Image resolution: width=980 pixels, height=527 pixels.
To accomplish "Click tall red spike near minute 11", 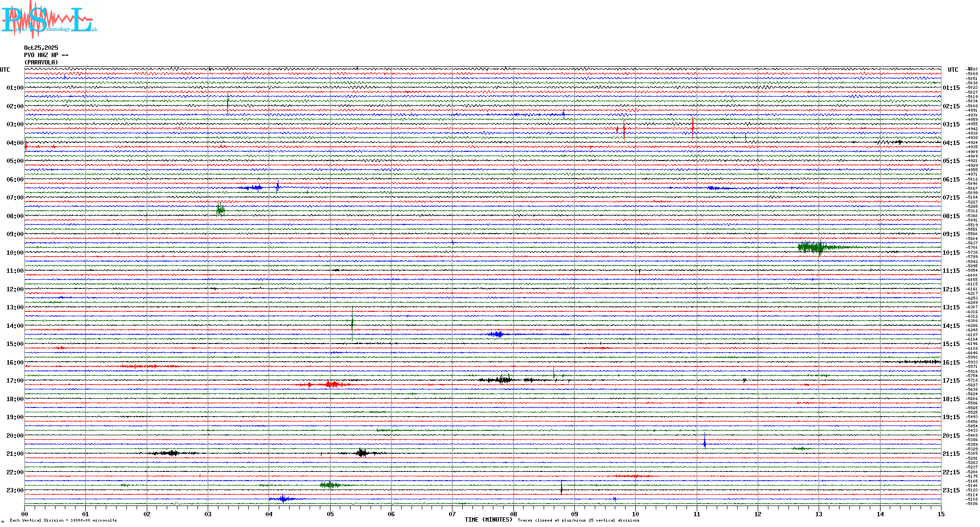I will [692, 128].
